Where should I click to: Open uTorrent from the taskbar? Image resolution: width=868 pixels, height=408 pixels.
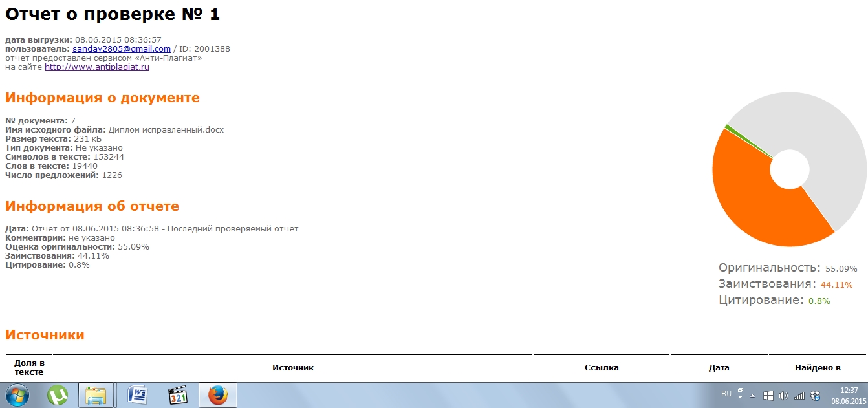[x=59, y=395]
